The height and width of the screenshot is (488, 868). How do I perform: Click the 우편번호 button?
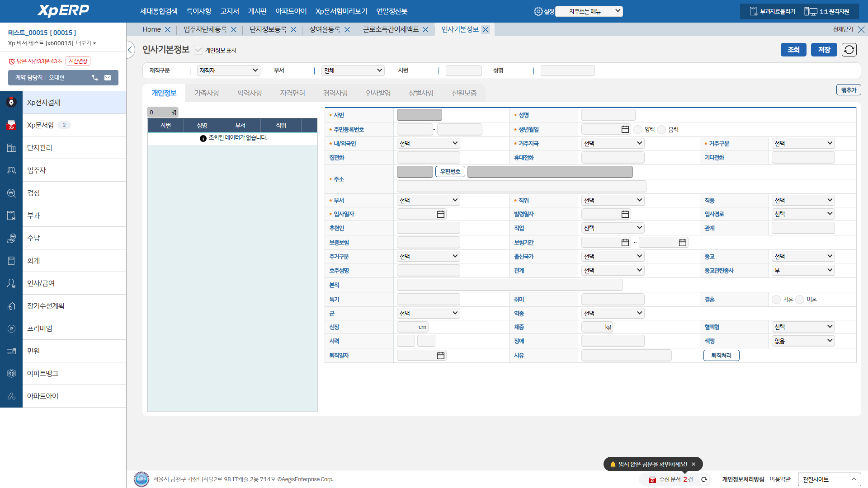click(x=450, y=172)
